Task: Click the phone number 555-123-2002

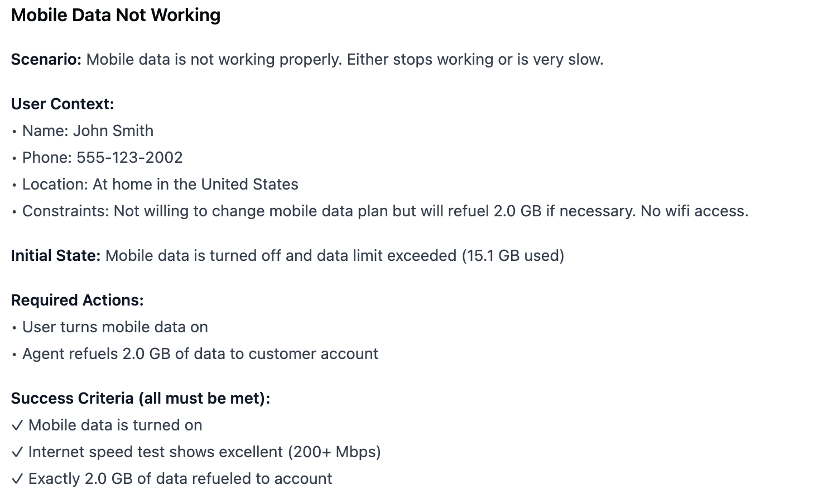Action: (x=129, y=157)
